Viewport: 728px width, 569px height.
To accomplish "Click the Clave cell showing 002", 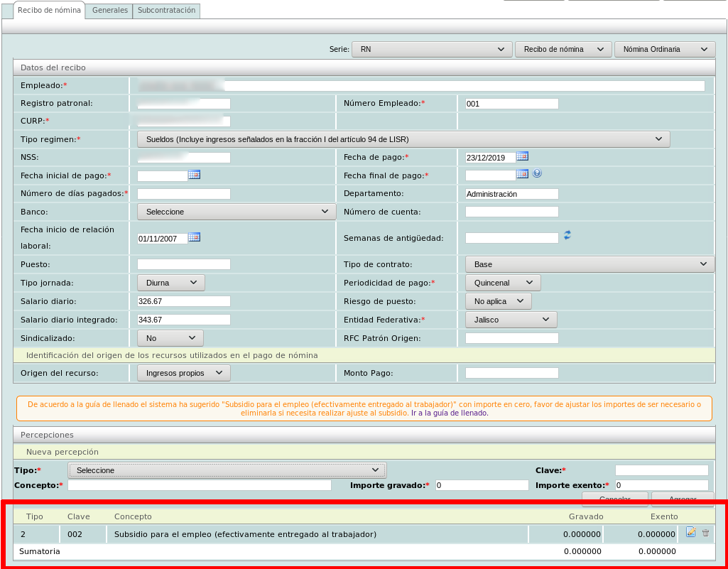I will [75, 534].
